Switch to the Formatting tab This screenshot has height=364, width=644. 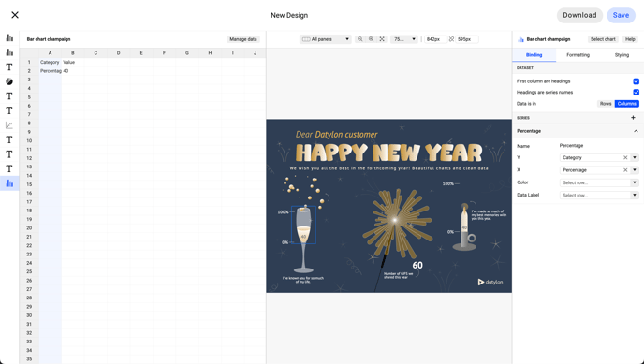[578, 55]
